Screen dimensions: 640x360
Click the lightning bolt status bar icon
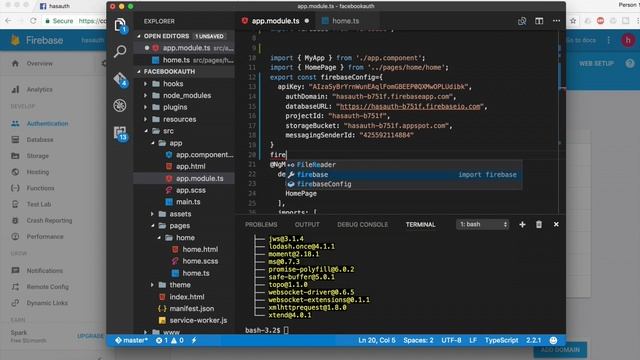click(194, 340)
